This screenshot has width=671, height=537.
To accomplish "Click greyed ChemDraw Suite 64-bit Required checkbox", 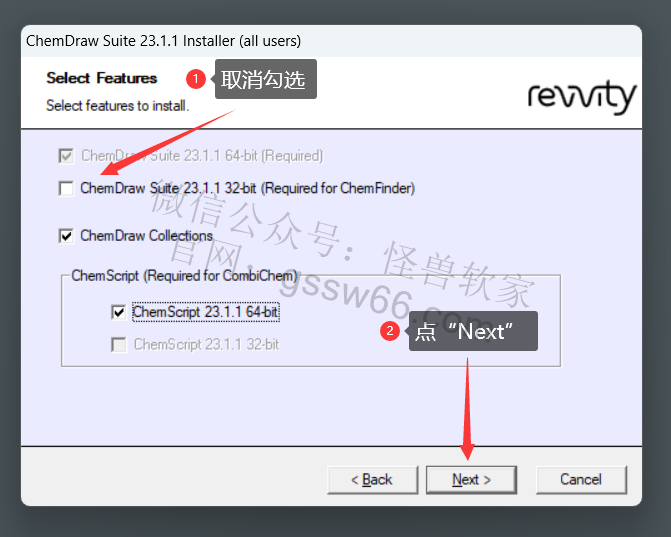I will pyautogui.click(x=66, y=156).
